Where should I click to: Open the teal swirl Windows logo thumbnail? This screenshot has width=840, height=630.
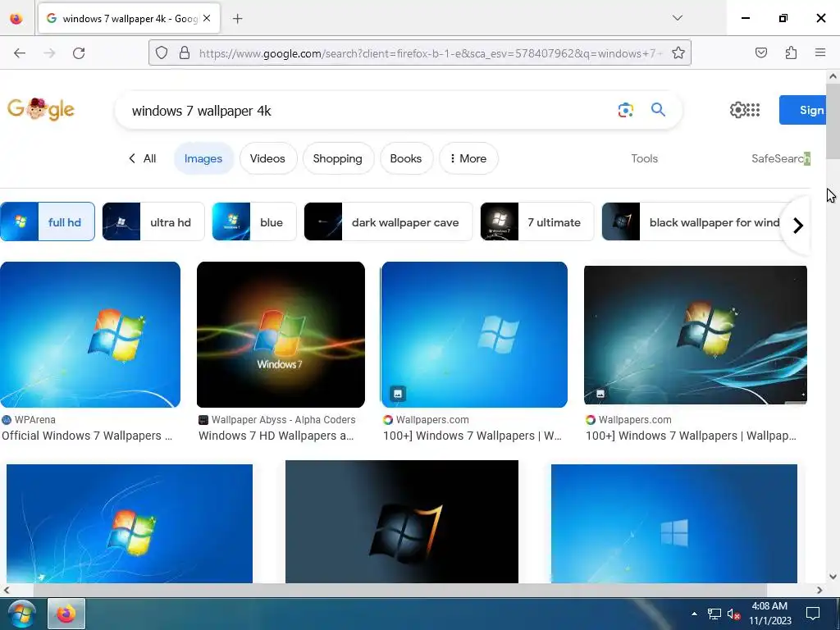[696, 335]
